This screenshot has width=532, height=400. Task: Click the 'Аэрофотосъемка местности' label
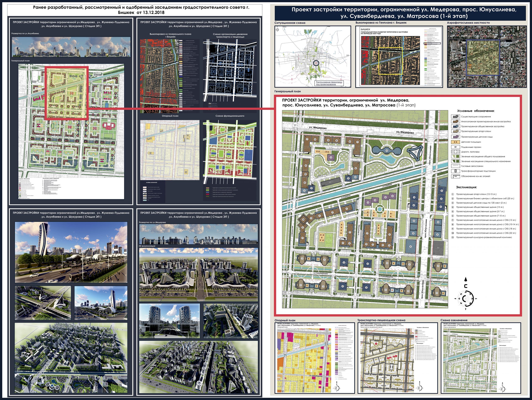(468, 23)
